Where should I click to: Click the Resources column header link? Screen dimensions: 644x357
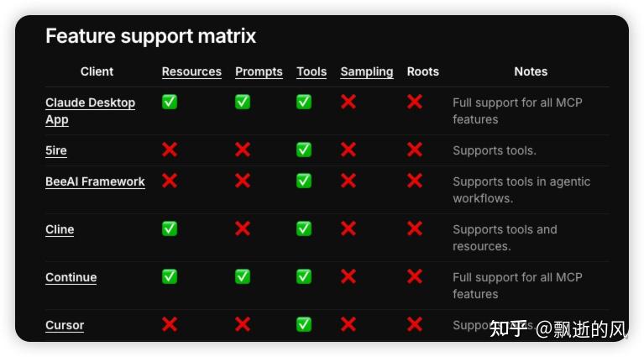pos(191,71)
